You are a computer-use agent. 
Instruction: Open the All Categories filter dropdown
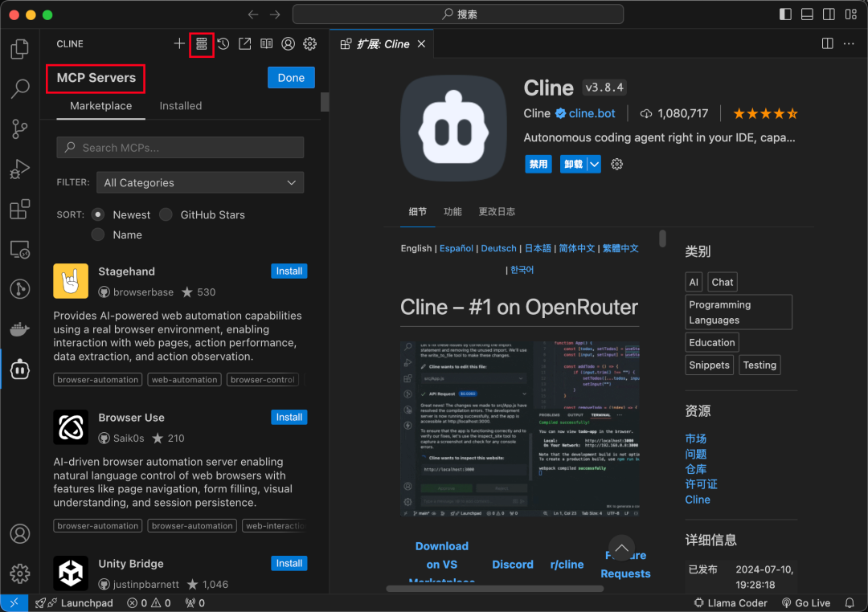(200, 183)
